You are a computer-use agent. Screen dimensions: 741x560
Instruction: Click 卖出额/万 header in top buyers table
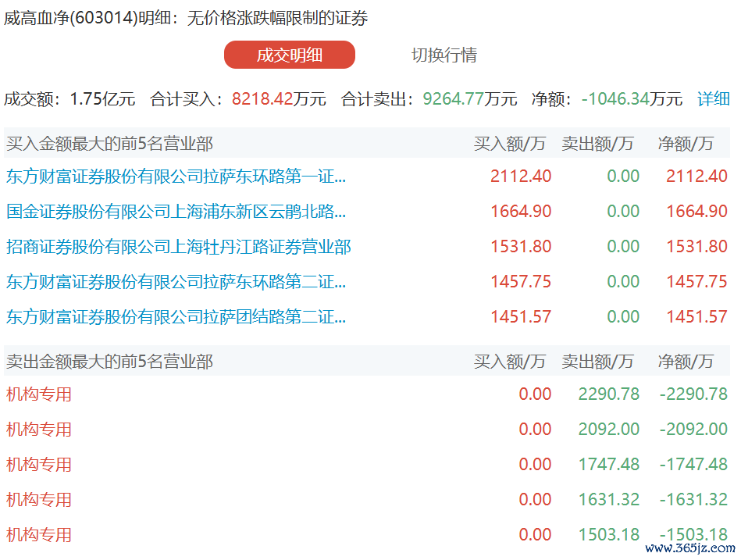click(x=597, y=144)
